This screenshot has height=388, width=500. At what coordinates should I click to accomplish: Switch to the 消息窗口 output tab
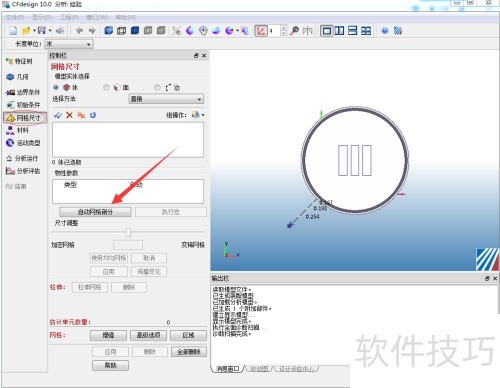tap(228, 369)
